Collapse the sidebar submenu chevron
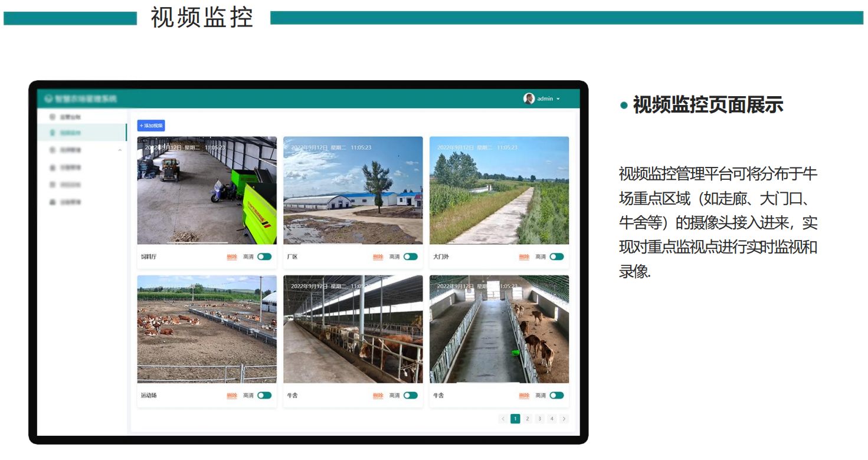868x460 pixels. [120, 150]
